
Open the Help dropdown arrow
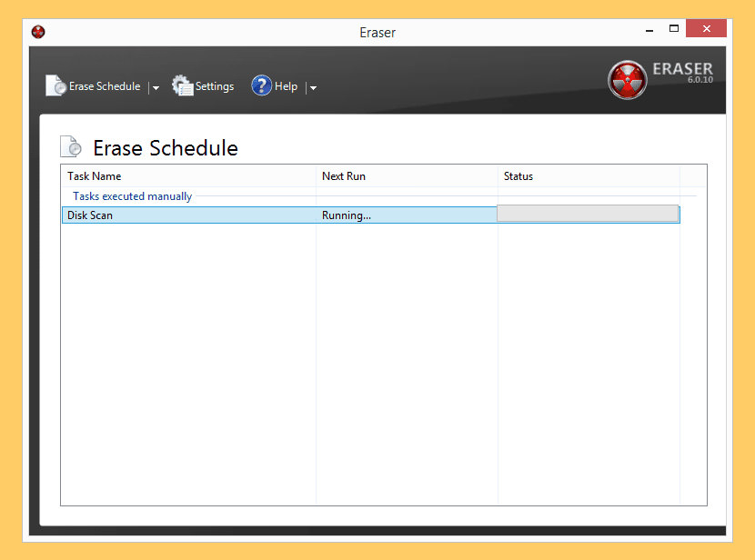313,88
